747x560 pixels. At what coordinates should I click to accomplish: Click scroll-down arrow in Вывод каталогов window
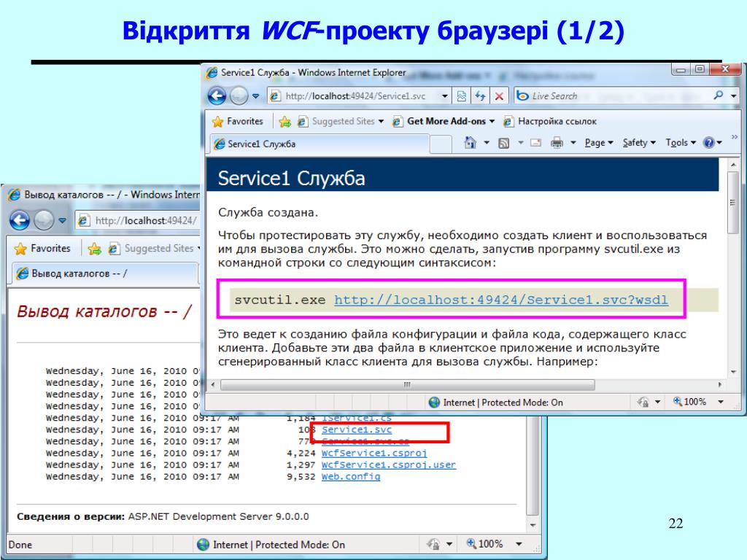(533, 526)
